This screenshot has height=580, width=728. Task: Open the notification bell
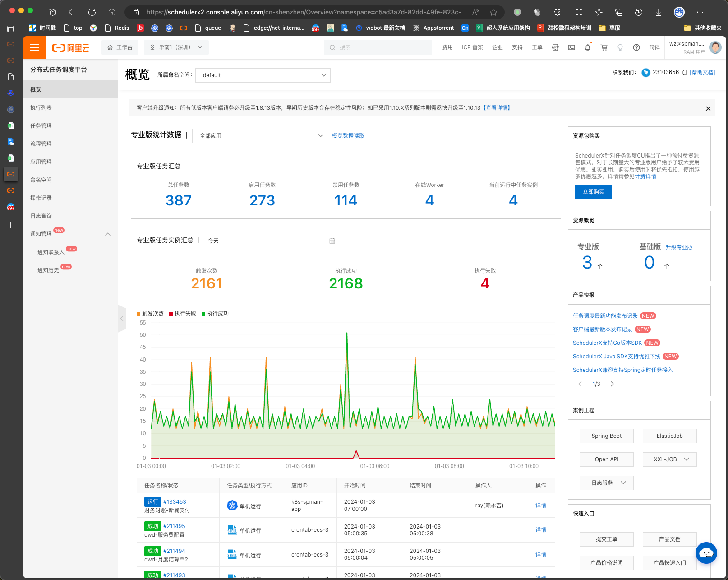(588, 47)
